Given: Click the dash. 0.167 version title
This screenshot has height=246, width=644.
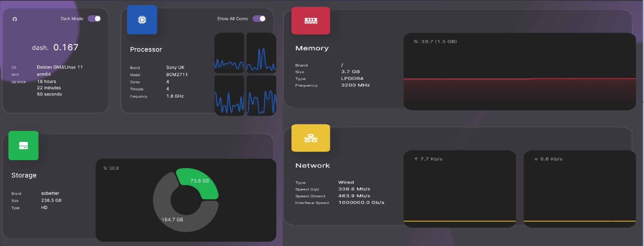Looking at the screenshot, I should 55,47.
